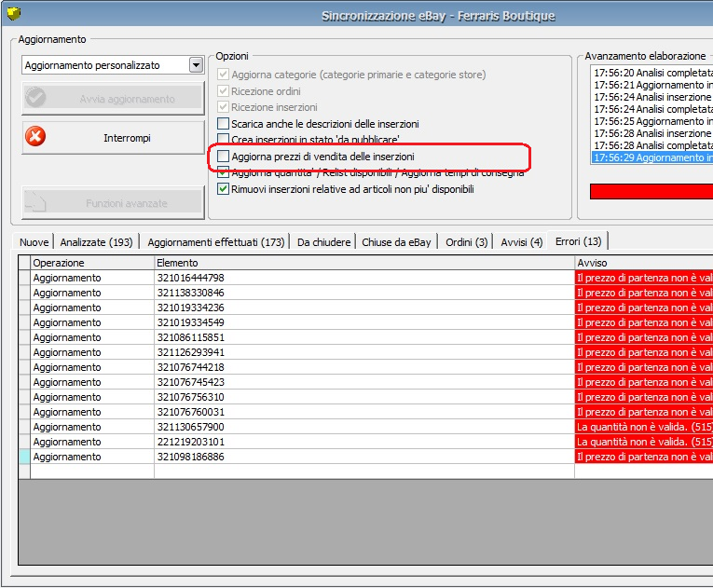Click the row selector of row 321098186886
This screenshot has height=588, width=713.
click(24, 457)
